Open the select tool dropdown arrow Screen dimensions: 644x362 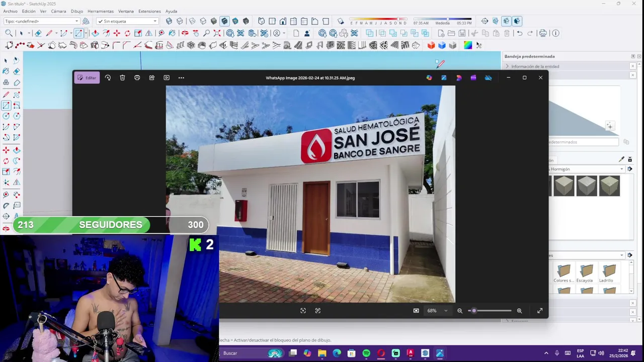tap(29, 33)
